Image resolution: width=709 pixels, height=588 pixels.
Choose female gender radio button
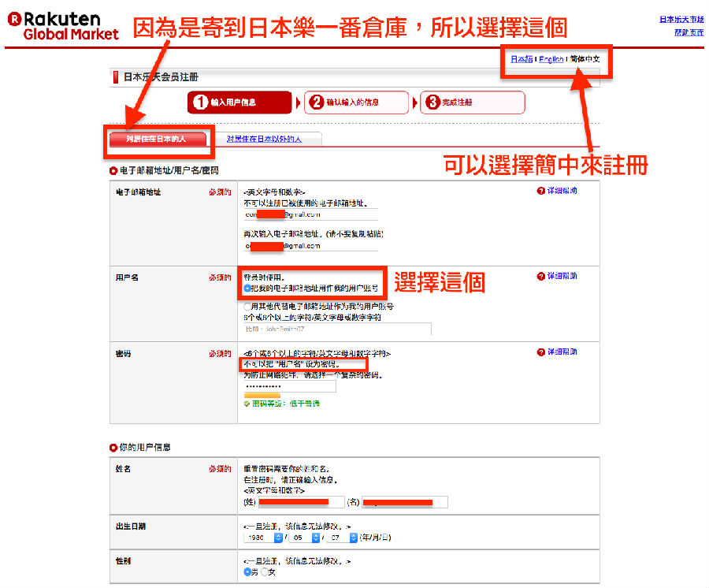click(x=265, y=571)
